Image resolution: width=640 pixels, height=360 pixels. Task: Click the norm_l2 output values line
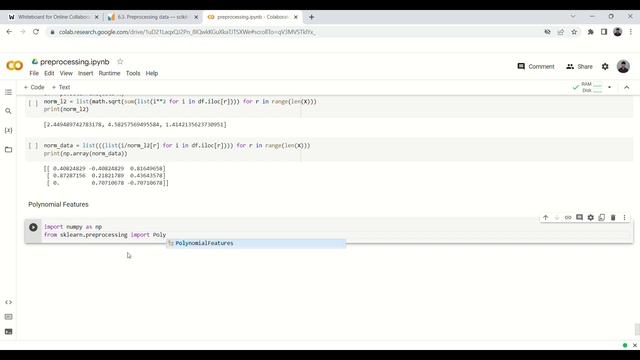[x=135, y=124]
